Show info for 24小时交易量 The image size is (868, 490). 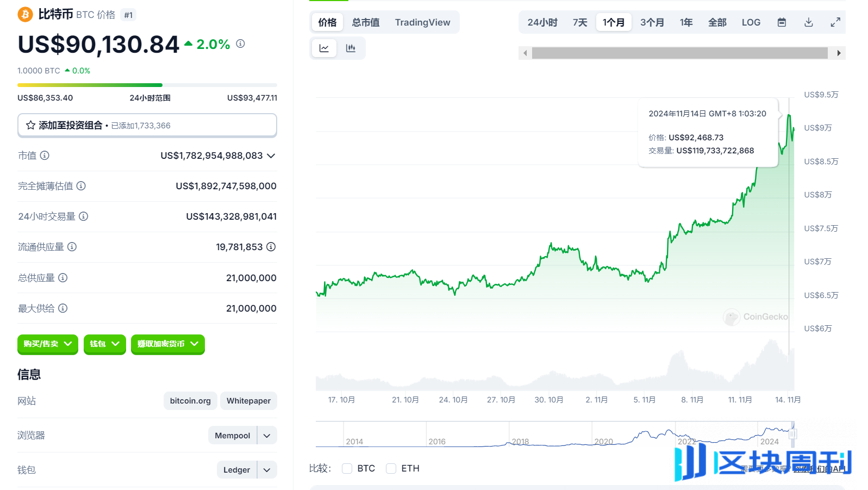(83, 216)
